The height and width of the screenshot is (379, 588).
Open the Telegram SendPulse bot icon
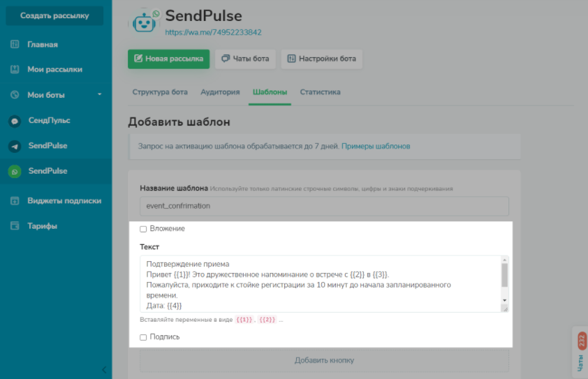click(x=14, y=146)
